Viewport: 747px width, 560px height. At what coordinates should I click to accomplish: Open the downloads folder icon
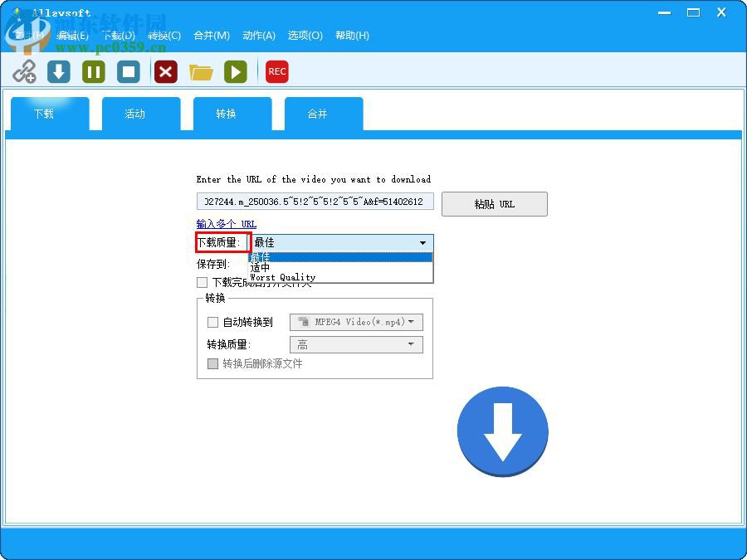pyautogui.click(x=201, y=72)
